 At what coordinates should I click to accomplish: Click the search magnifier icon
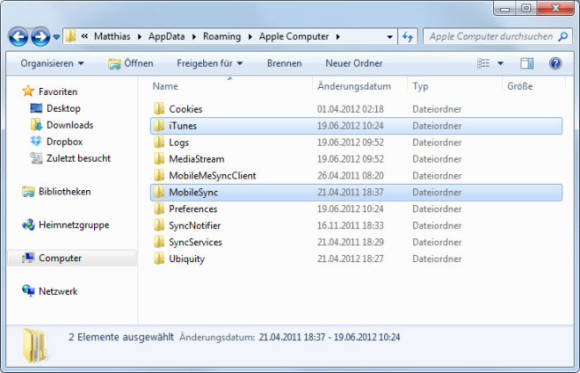click(x=563, y=37)
